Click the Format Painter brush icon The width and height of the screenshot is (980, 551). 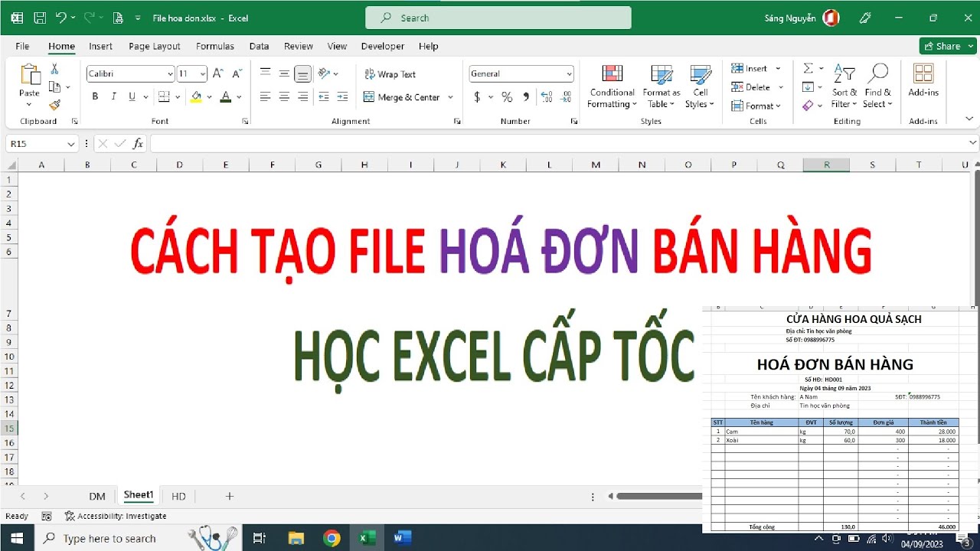[x=54, y=105]
